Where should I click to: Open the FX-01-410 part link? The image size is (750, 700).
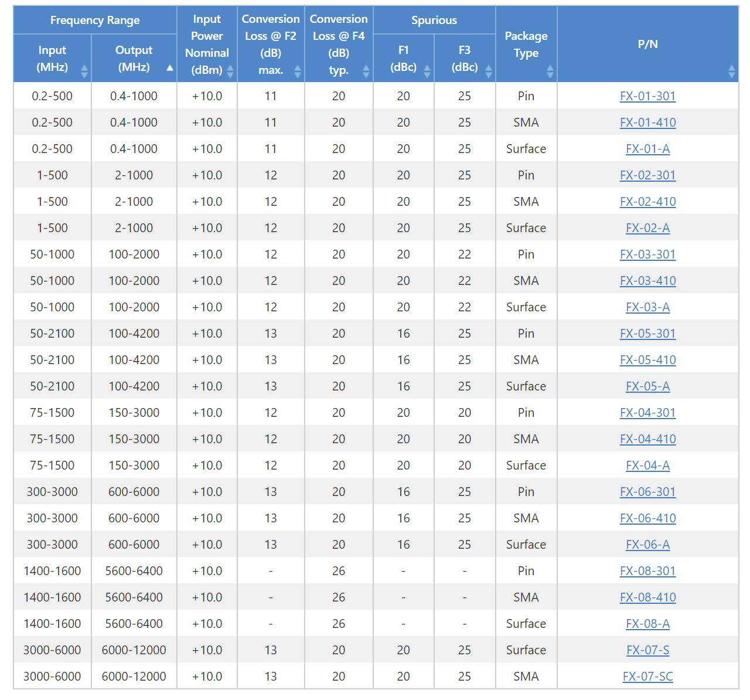pos(647,123)
